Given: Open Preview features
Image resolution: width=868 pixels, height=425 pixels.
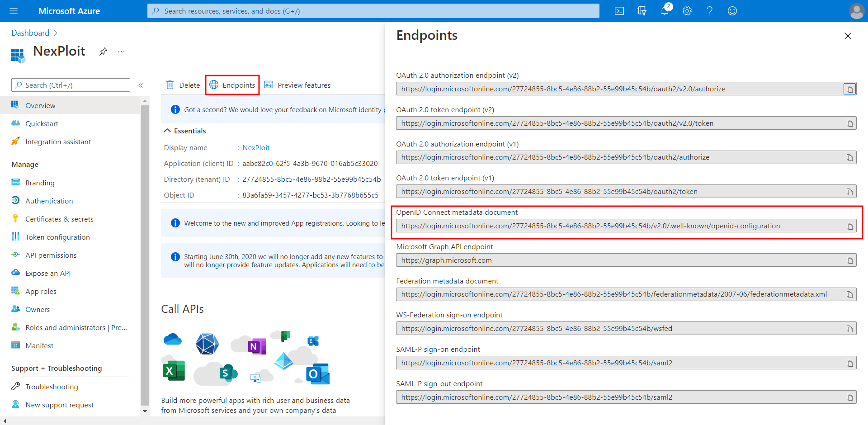Looking at the screenshot, I should coord(297,85).
